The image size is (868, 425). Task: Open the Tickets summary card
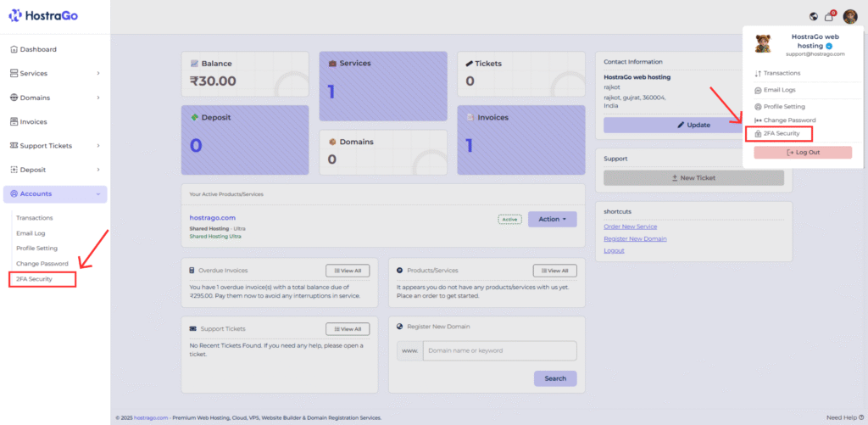(521, 75)
